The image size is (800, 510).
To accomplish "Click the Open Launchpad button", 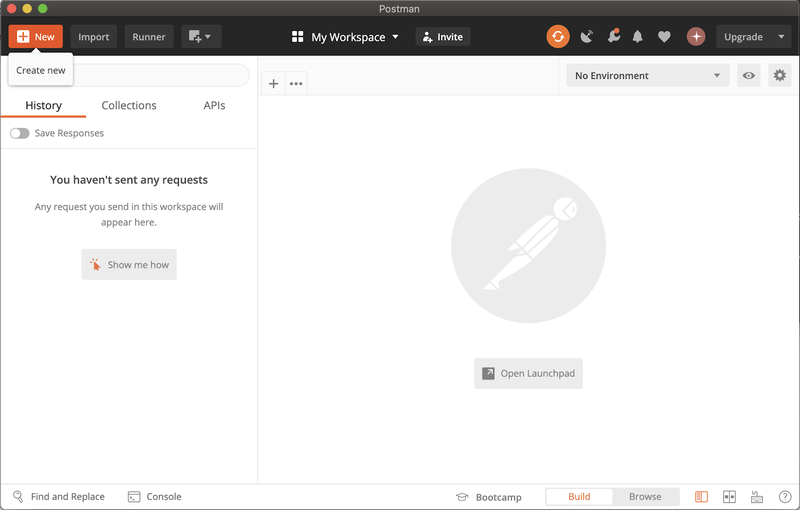I will [x=528, y=374].
